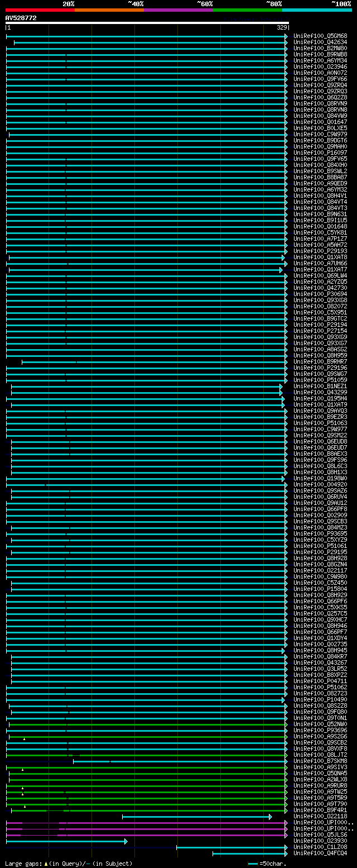357x868 pixels.
Task: Select UniRef100_B9F4R1 label
Action: point(320,810)
